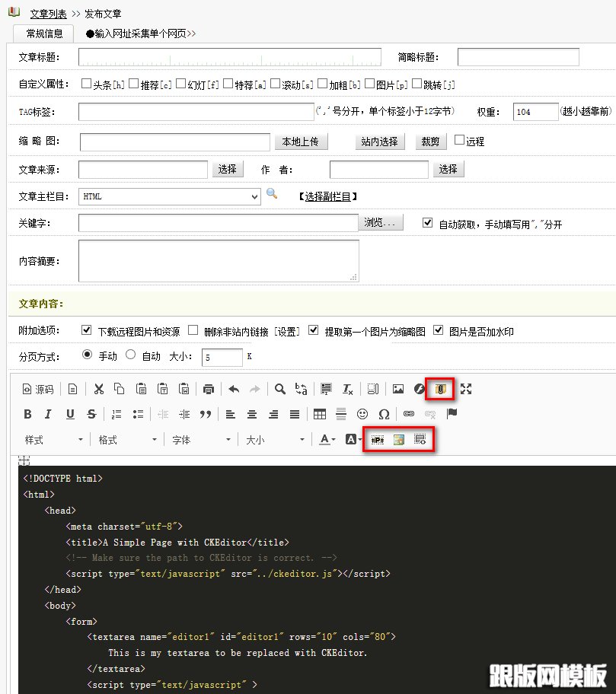This screenshot has width=616, height=694.
Task: Toggle Strikethrough formatting
Action: 91,414
